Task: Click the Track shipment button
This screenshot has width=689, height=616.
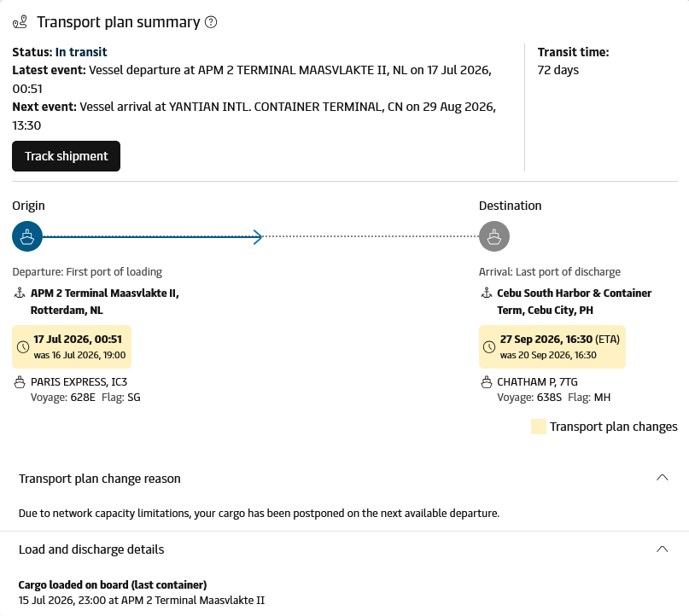Action: point(66,156)
